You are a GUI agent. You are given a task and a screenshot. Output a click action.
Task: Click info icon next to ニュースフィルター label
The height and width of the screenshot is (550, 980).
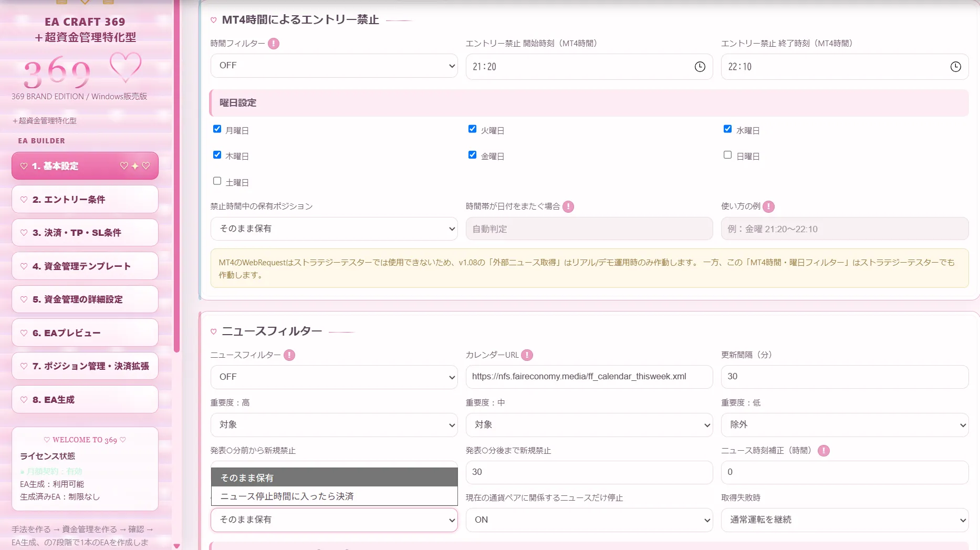coord(289,355)
